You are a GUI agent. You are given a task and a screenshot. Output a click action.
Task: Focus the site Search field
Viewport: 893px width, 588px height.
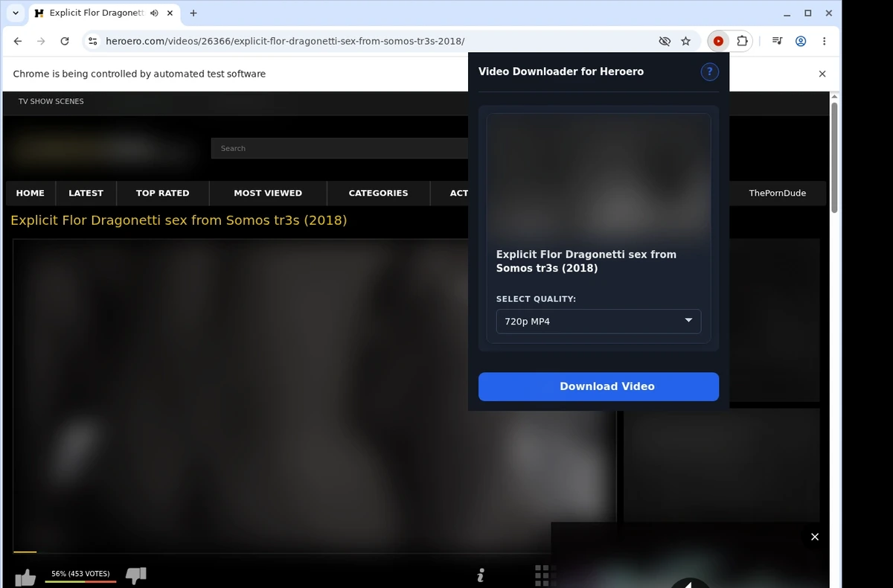(339, 148)
